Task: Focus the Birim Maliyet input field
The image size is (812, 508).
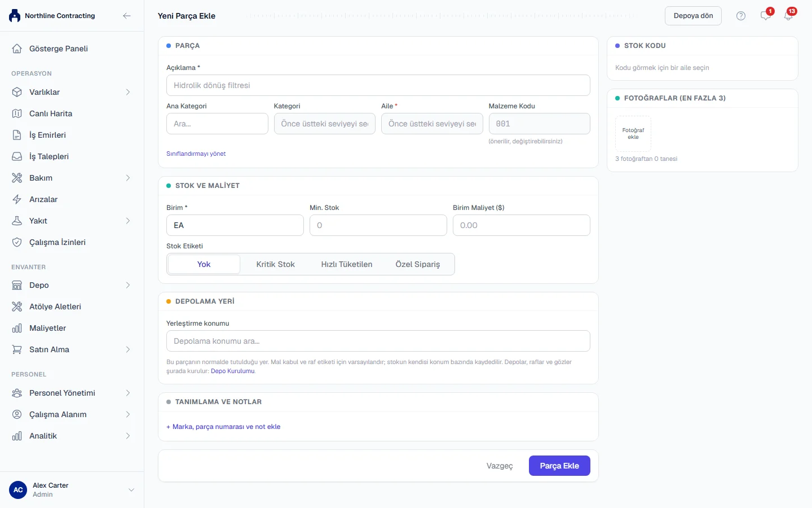Action: coord(522,225)
